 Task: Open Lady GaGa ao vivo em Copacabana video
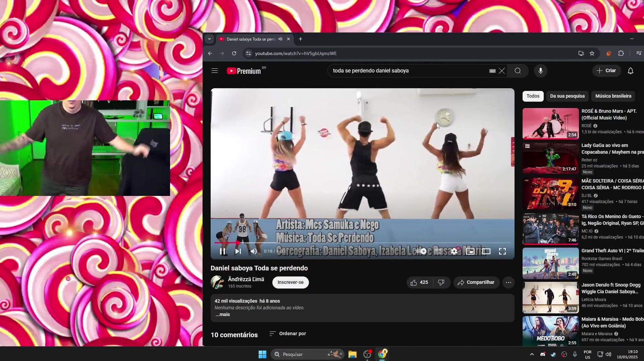point(551,158)
